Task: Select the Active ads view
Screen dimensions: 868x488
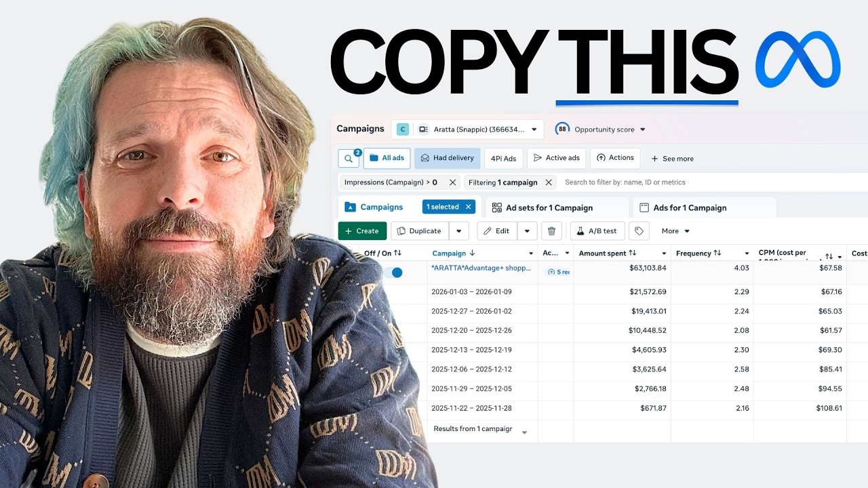Action: [556, 158]
